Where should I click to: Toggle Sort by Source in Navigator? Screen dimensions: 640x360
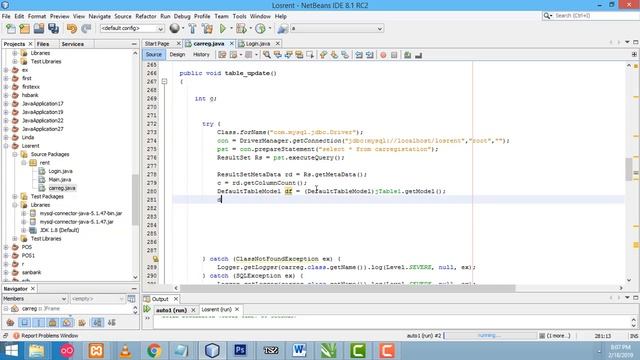pos(112,323)
